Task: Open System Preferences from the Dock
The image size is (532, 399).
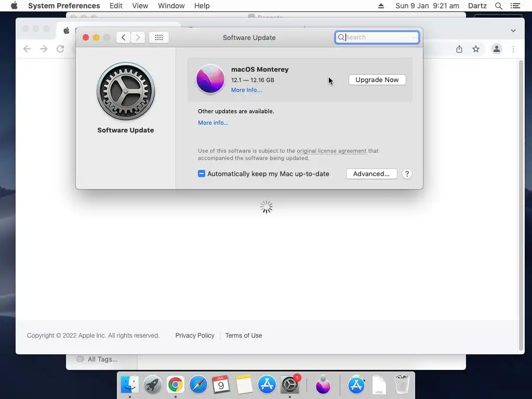Action: 290,385
